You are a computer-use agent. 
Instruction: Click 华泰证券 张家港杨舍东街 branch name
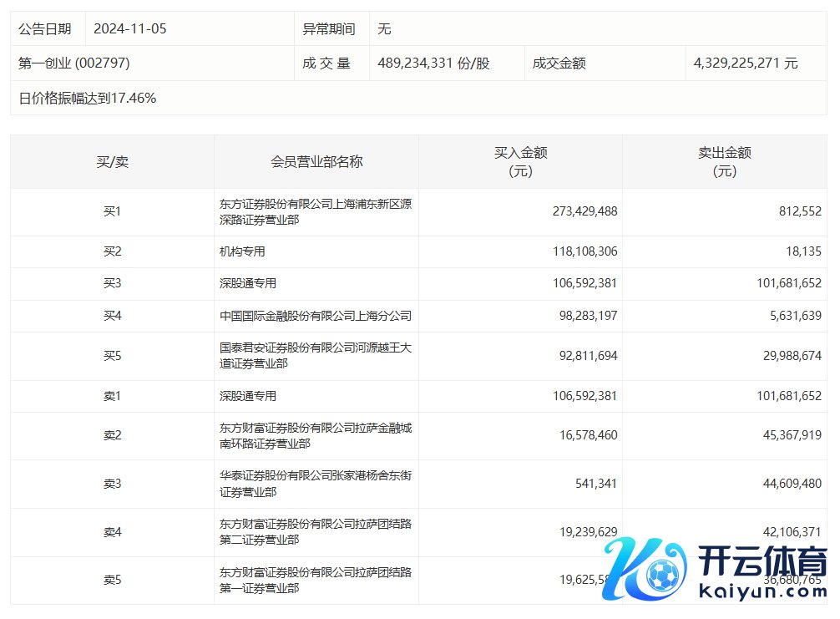[316, 484]
